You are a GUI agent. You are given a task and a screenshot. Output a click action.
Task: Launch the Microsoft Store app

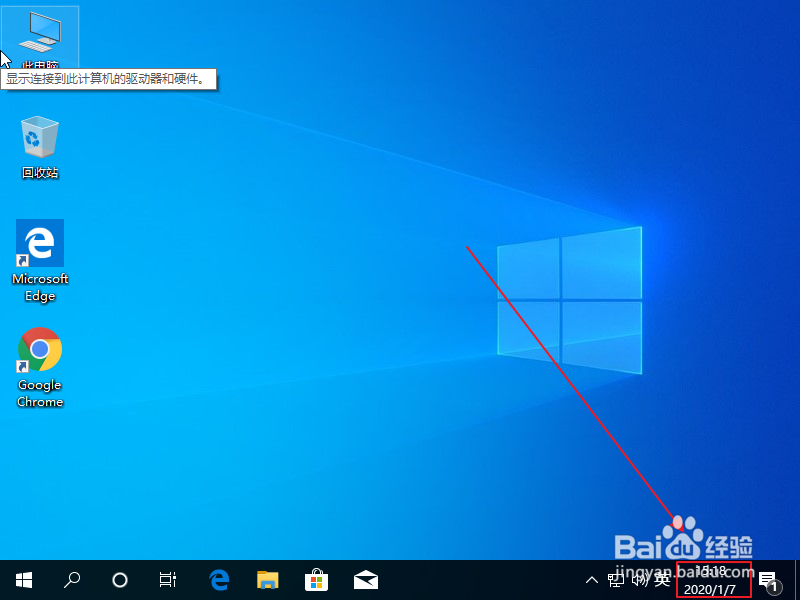[316, 580]
